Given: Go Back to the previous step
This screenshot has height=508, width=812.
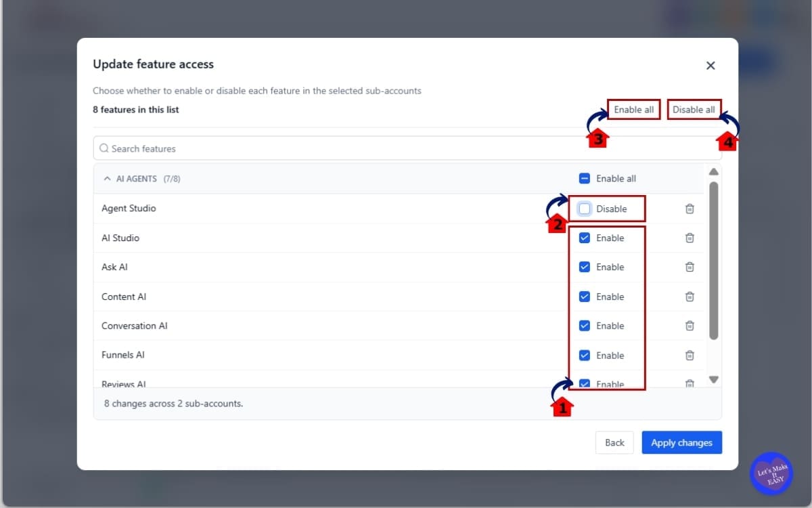Looking at the screenshot, I should pos(614,442).
